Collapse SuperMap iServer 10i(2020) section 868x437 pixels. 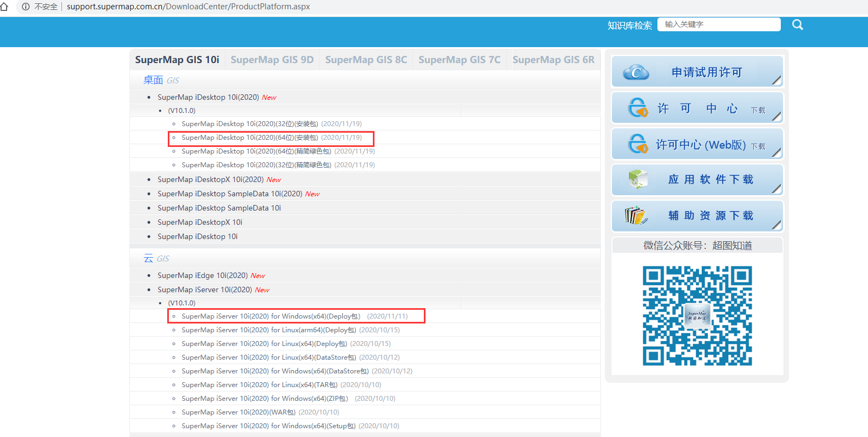205,290
